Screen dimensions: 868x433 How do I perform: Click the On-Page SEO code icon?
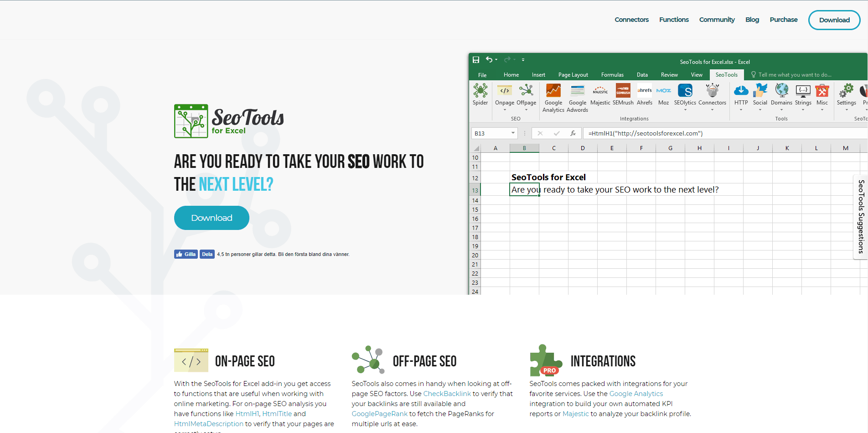point(191,360)
